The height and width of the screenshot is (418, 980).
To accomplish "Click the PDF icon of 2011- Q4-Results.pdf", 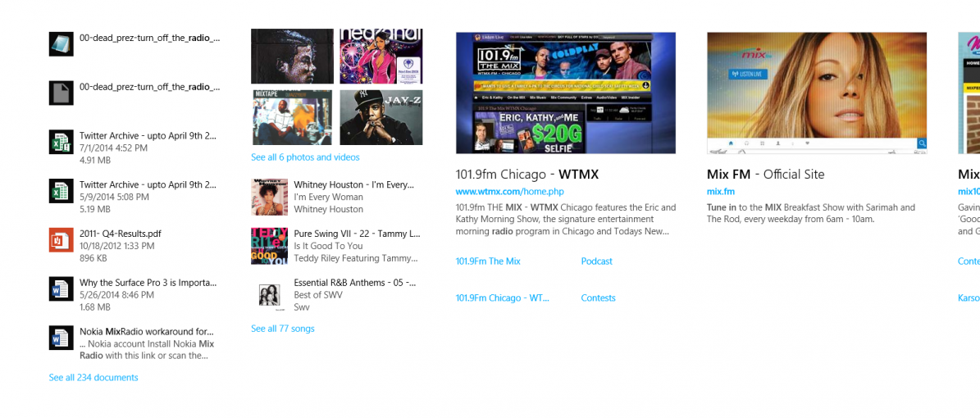I will (62, 240).
